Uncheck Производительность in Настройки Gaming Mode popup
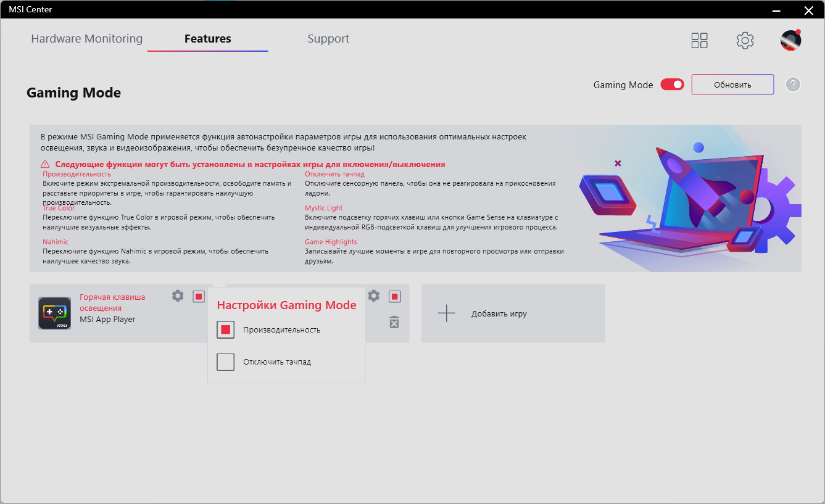The height and width of the screenshot is (504, 825). tap(226, 330)
